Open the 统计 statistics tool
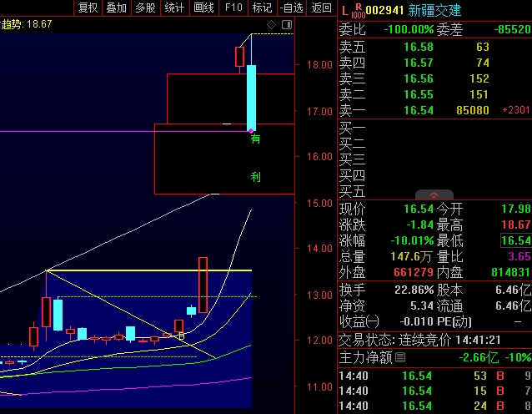Viewport: 532px width, 414px height. pyautogui.click(x=174, y=8)
